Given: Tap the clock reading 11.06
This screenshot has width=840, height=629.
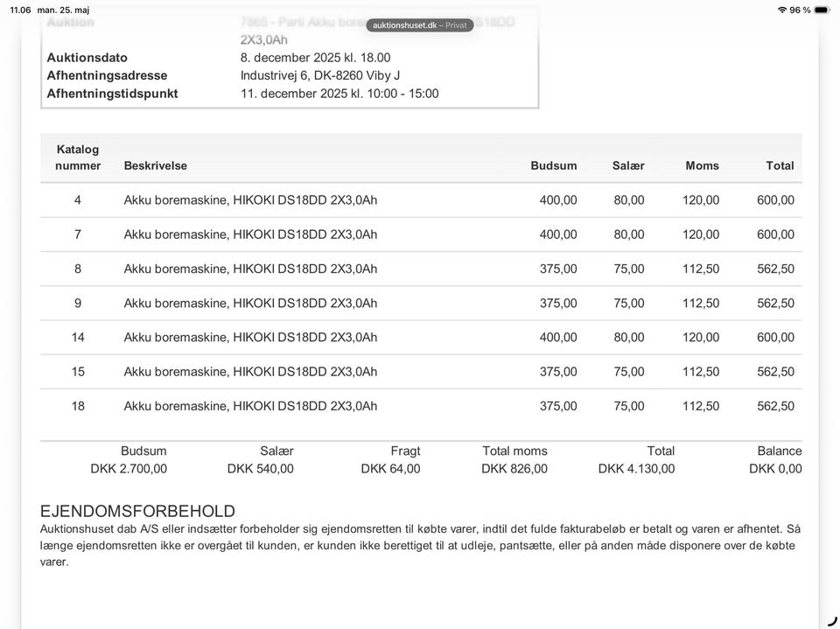Looking at the screenshot, I should coord(20,10).
